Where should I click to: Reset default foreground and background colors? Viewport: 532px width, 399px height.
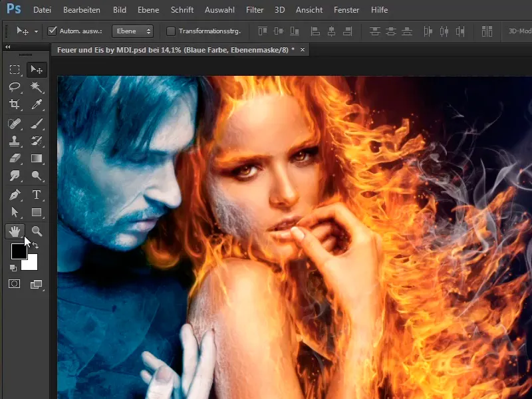(x=13, y=268)
